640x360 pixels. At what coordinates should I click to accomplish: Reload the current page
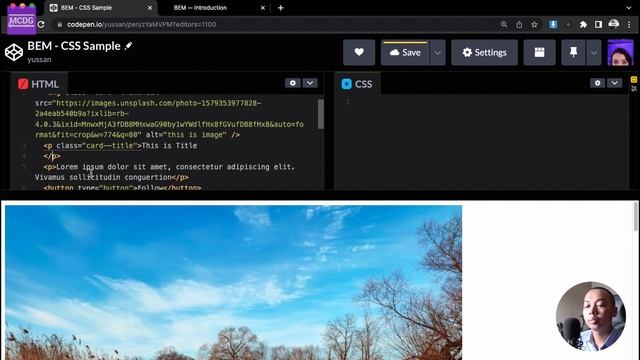pos(41,24)
